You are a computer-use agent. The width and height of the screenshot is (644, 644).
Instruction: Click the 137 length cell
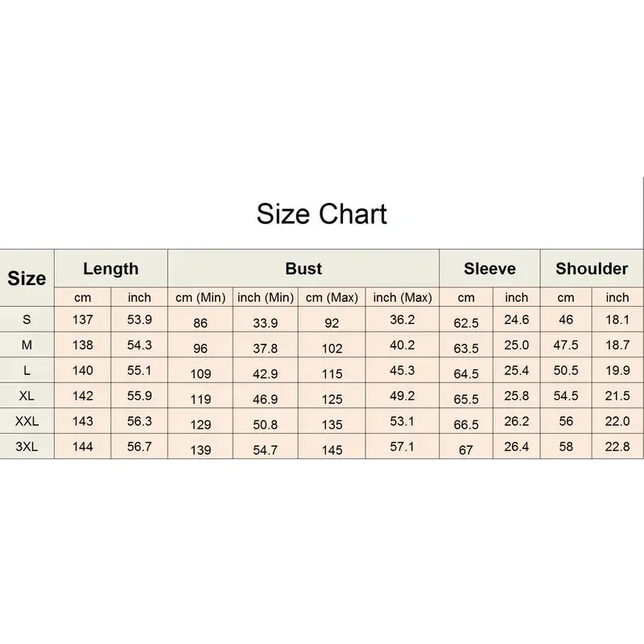coord(83,319)
